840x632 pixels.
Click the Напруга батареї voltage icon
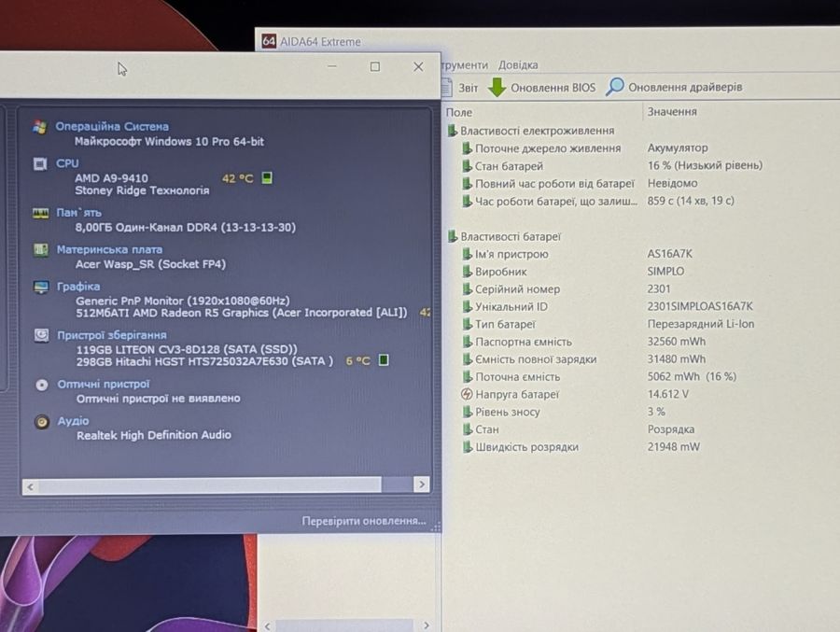tap(467, 395)
